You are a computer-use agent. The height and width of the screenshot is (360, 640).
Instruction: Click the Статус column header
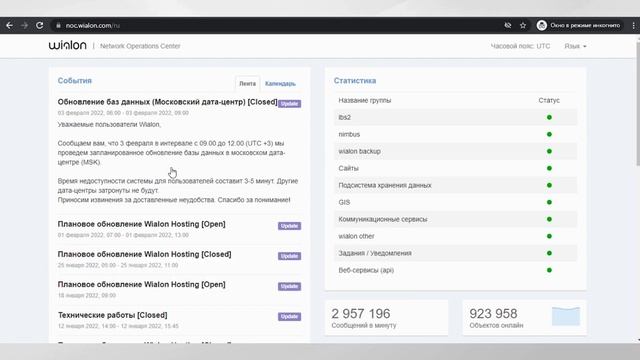point(549,100)
